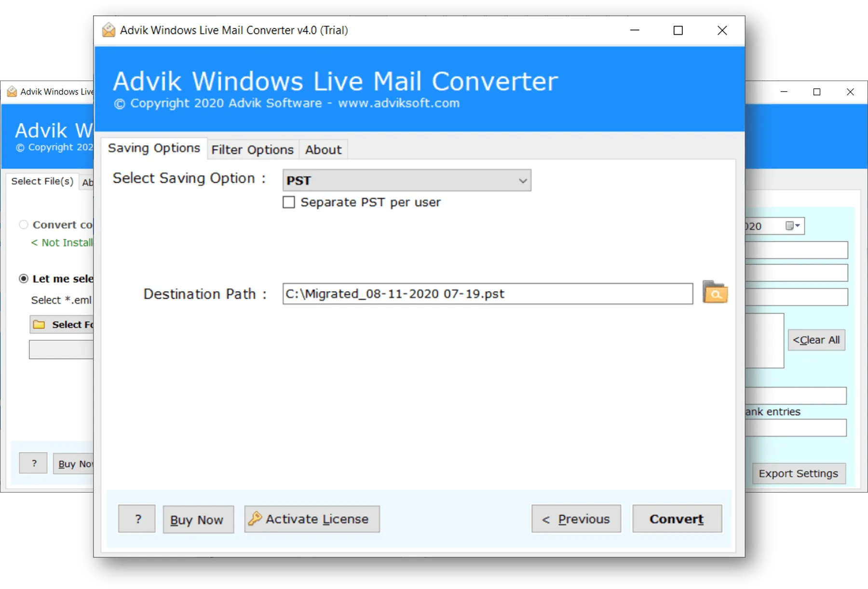This screenshot has height=589, width=868.
Task: Open help with the ? button in front window
Action: 137,519
